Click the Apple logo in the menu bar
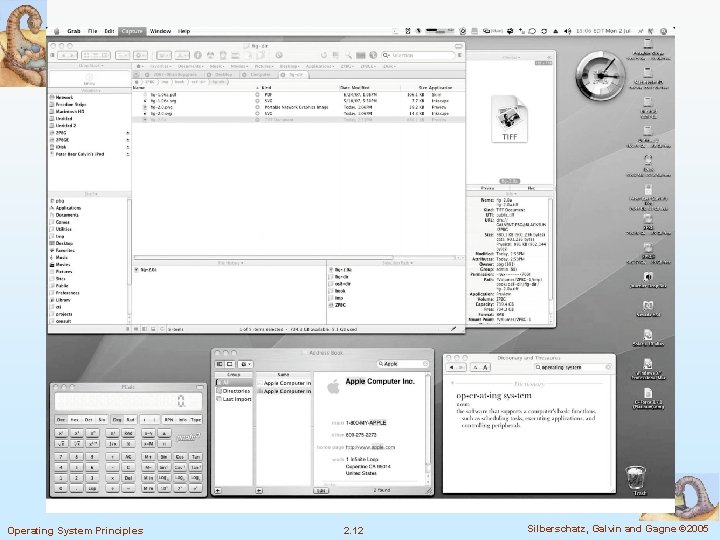Viewport: 720px width, 540px height. point(57,31)
